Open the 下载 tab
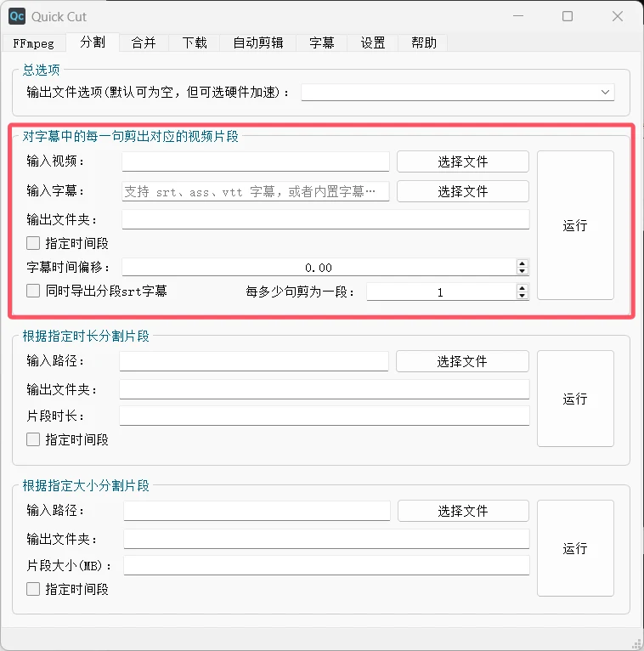 (x=195, y=42)
